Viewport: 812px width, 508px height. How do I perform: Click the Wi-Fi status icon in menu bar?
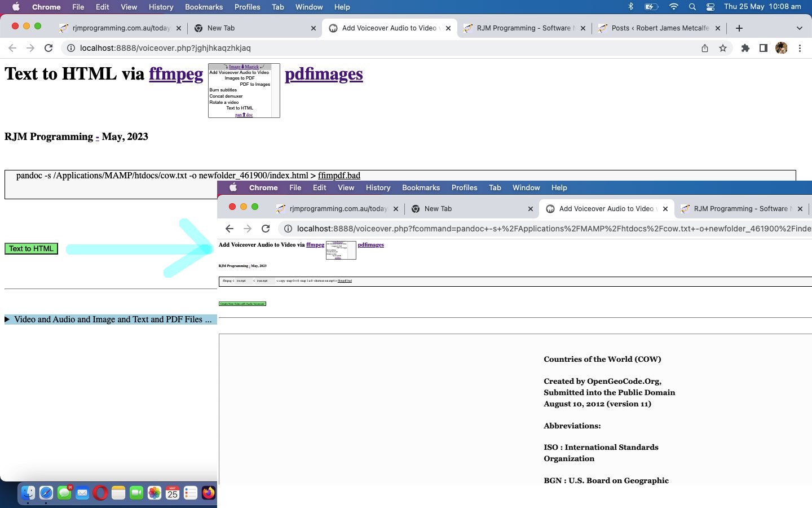[x=673, y=7]
